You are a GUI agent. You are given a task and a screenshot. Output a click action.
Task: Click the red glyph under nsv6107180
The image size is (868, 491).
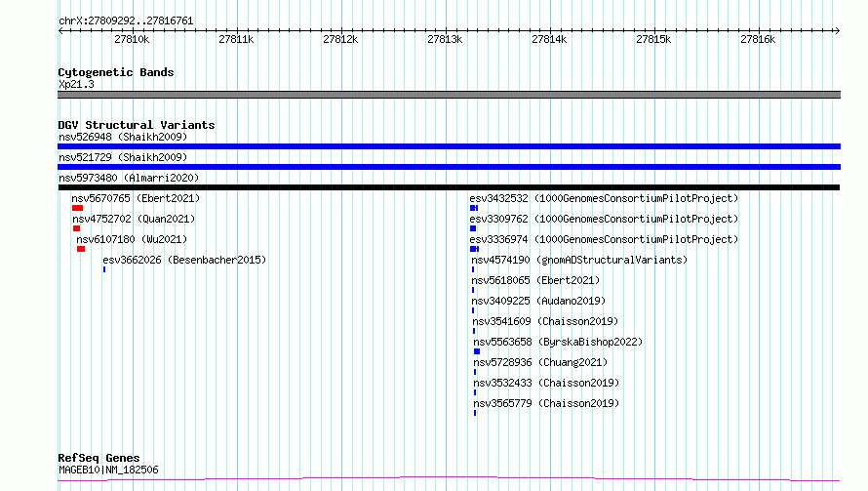(81, 249)
